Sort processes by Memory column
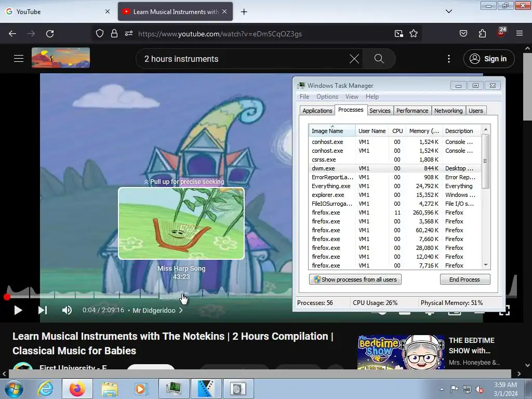 424,131
